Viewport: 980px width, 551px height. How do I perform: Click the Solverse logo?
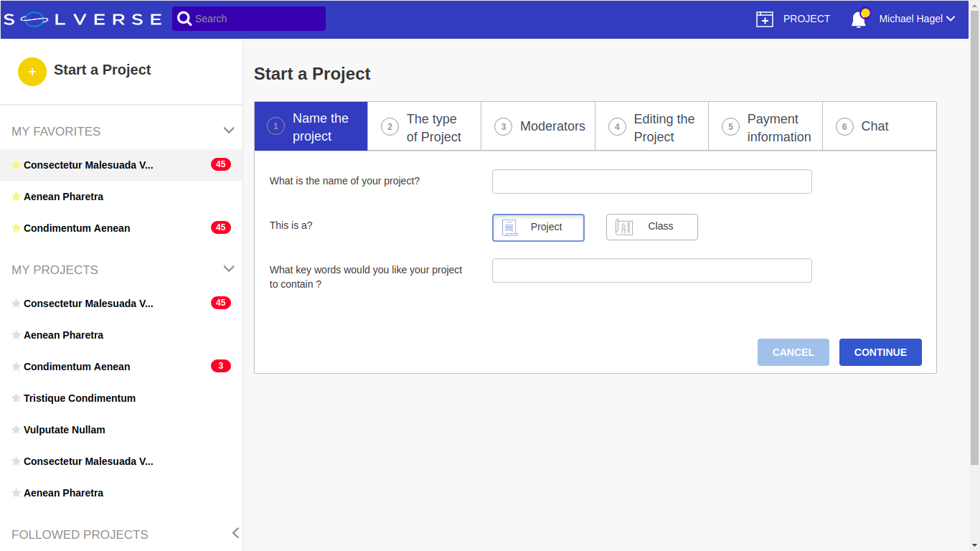(x=83, y=19)
